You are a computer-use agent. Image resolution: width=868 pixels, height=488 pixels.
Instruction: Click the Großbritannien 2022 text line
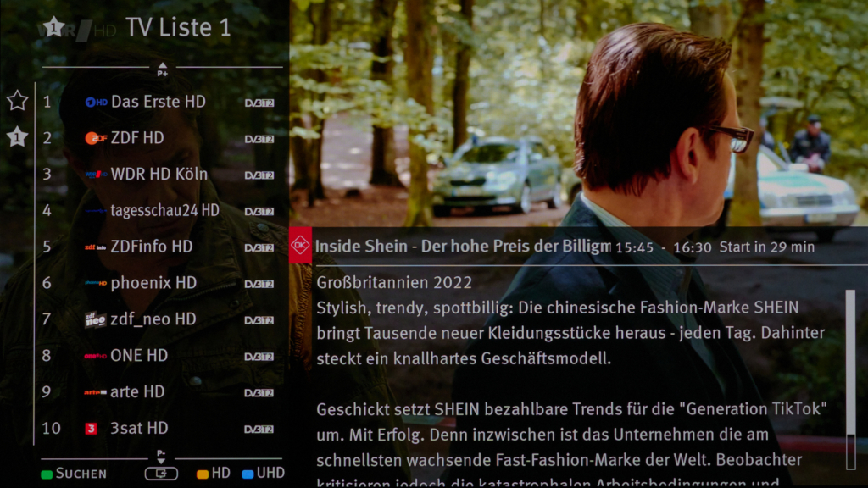coord(394,283)
